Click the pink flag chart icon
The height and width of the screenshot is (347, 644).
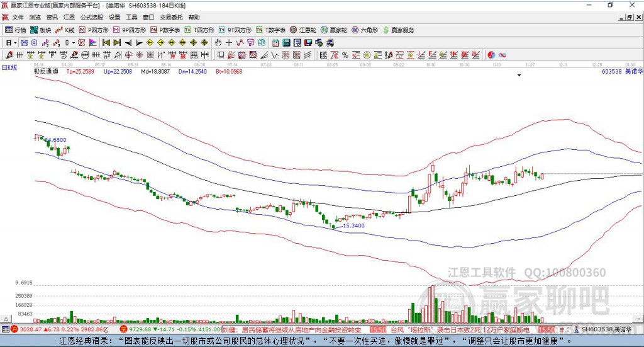pos(93,43)
